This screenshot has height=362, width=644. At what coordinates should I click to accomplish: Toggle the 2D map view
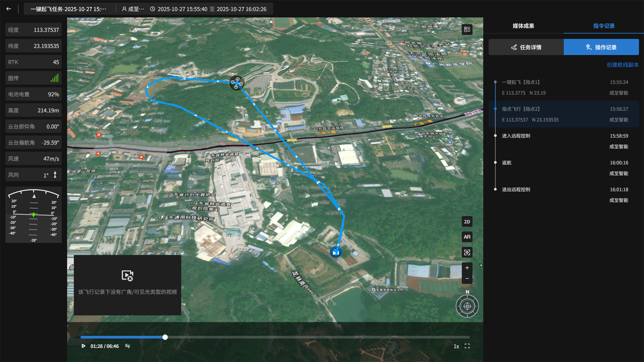coord(467,222)
